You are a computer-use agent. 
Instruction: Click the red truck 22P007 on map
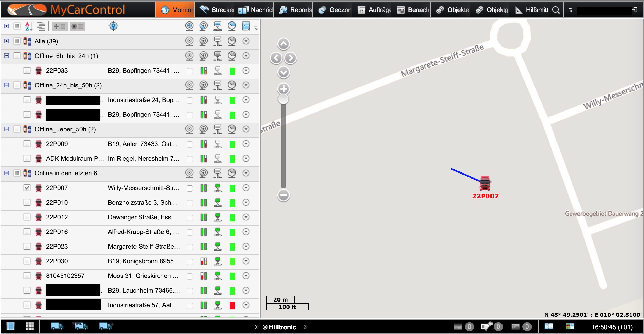click(x=485, y=183)
